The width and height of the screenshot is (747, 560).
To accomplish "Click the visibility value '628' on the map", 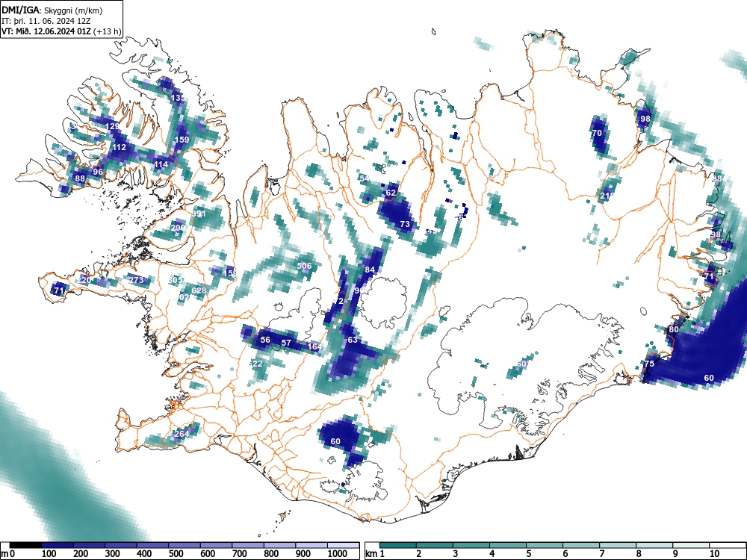I will pos(199,290).
